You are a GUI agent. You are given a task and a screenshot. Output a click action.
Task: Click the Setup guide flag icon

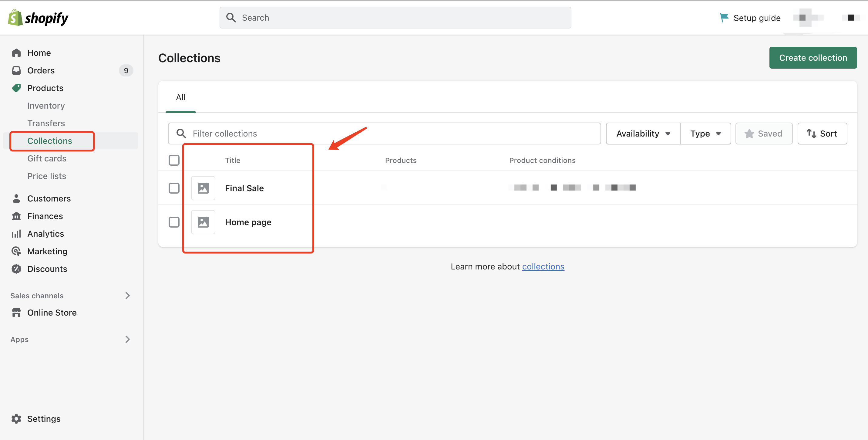pos(724,18)
